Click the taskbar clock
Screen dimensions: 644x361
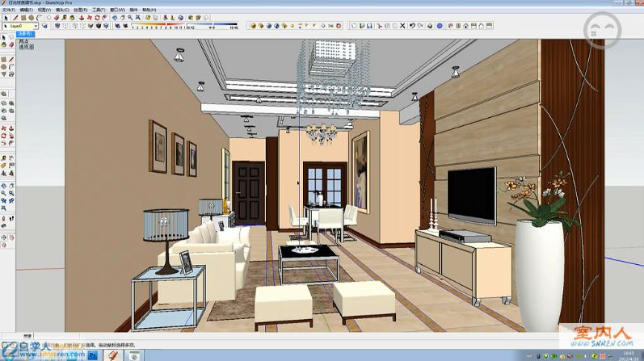click(x=629, y=355)
